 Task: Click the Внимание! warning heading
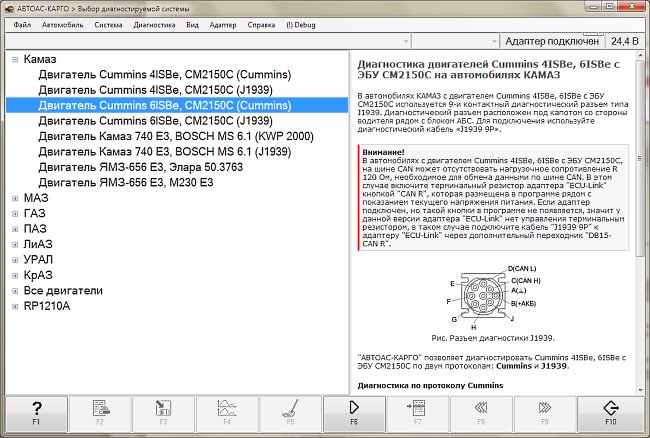point(383,152)
